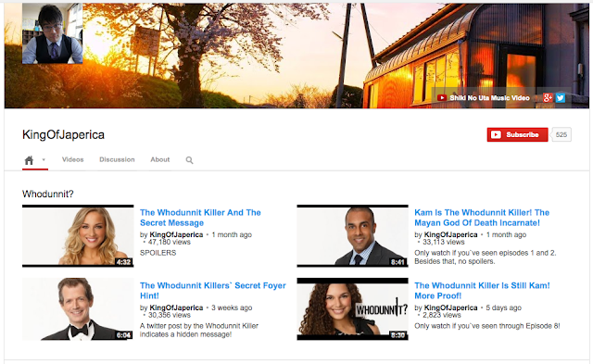Click the 525 subscriber count badge
The image size is (593, 364).
tap(561, 134)
